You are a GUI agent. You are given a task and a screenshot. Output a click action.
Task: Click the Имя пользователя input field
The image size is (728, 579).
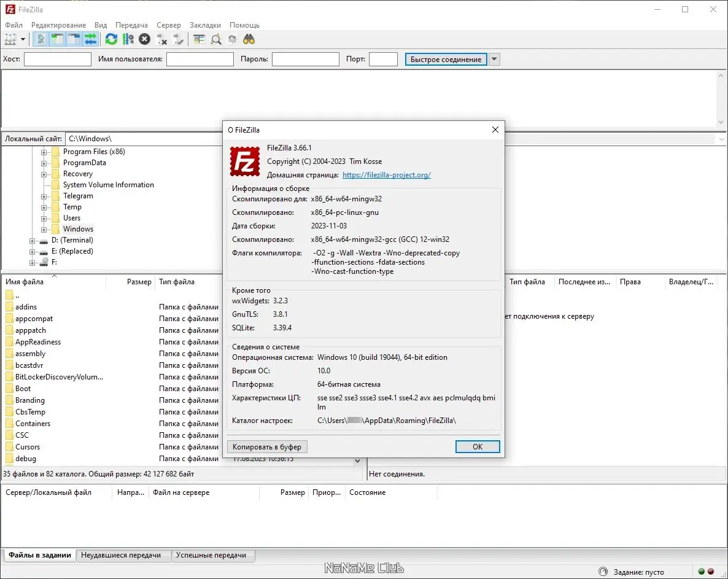pos(200,59)
